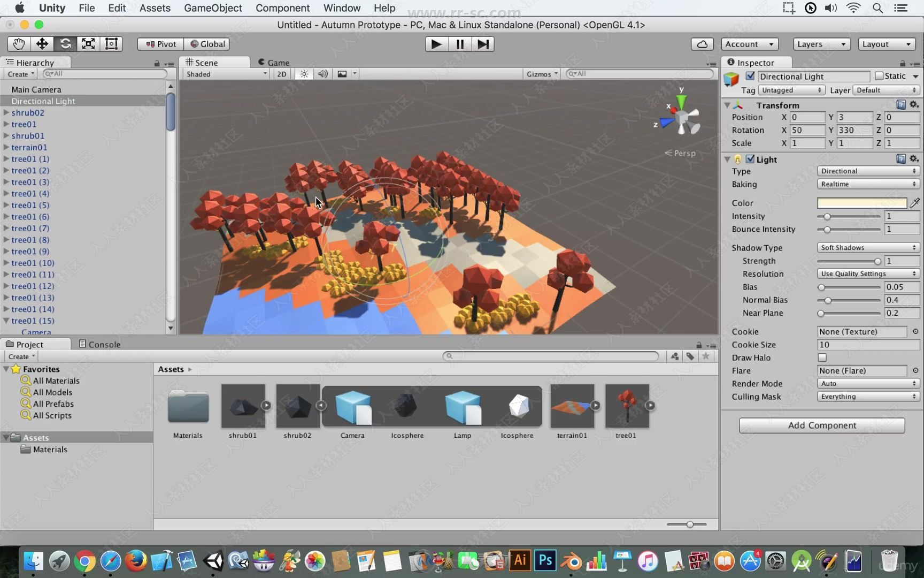
Task: Open the Layout dropdown
Action: tap(887, 44)
